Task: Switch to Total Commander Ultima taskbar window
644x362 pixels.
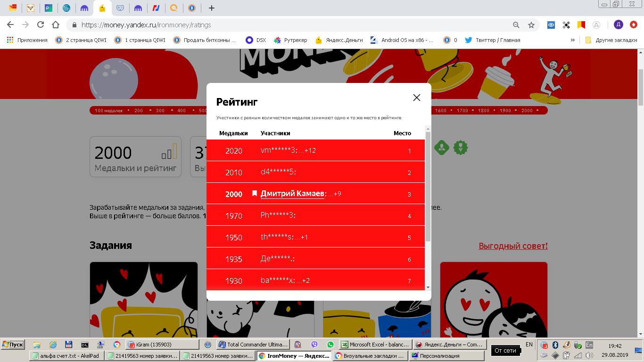Action: 253,345
